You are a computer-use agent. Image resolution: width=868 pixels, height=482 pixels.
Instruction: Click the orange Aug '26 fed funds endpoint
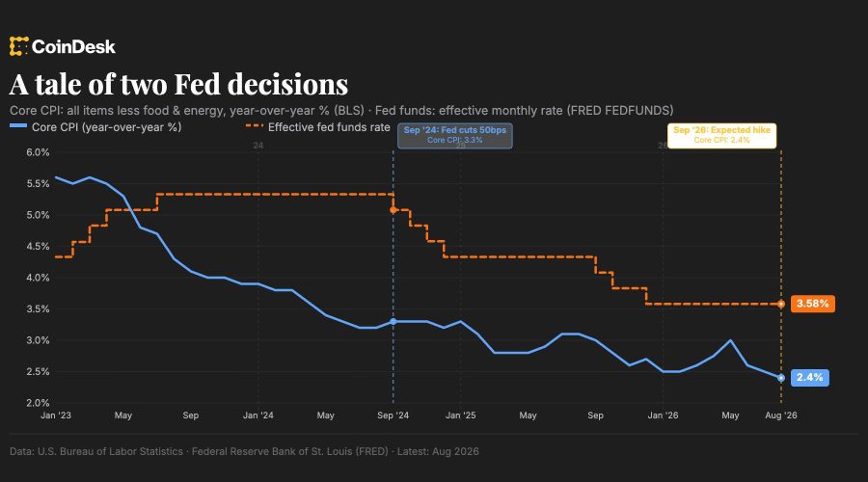click(781, 304)
